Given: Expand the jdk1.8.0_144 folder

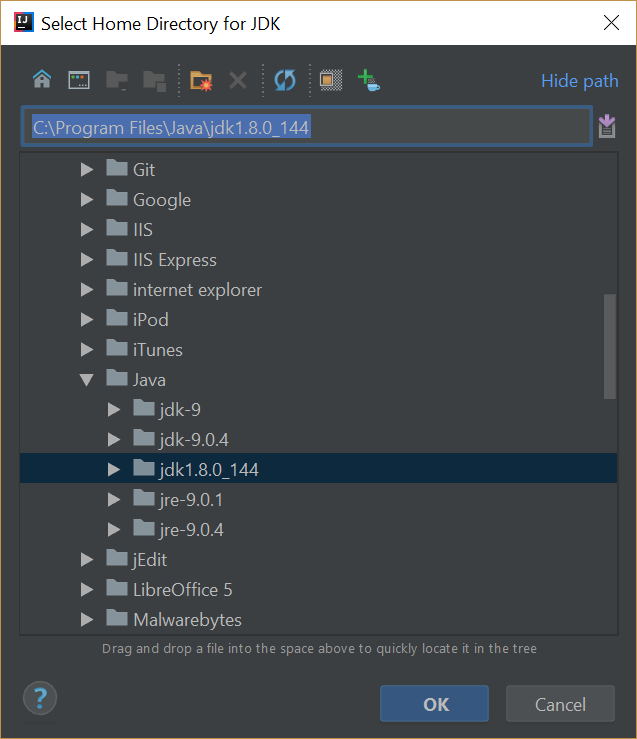Looking at the screenshot, I should point(113,469).
